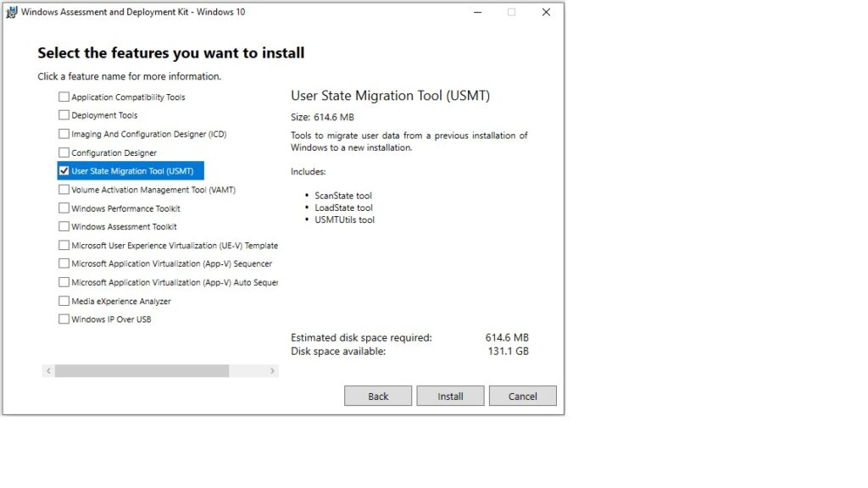
Task: Check the Application Compatibility Tools checkbox
Action: 64,97
